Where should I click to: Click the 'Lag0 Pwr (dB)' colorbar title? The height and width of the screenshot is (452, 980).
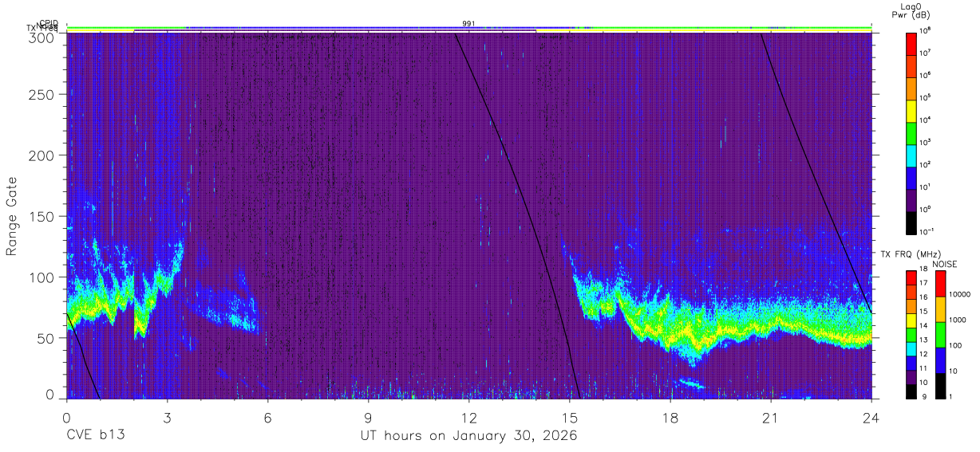pos(911,10)
